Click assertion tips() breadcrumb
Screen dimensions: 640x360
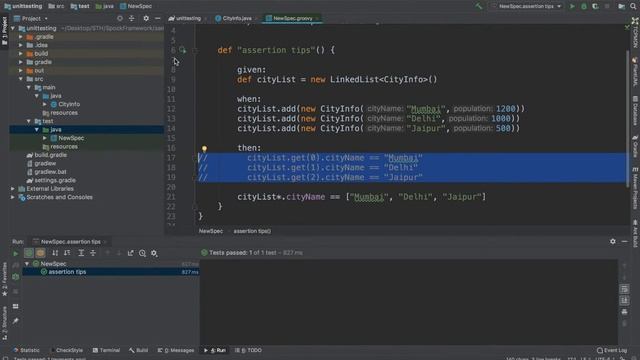[x=252, y=231]
